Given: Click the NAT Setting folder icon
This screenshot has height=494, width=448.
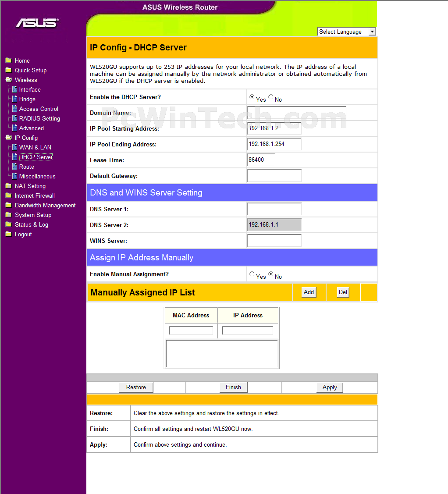Looking at the screenshot, I should (8, 186).
